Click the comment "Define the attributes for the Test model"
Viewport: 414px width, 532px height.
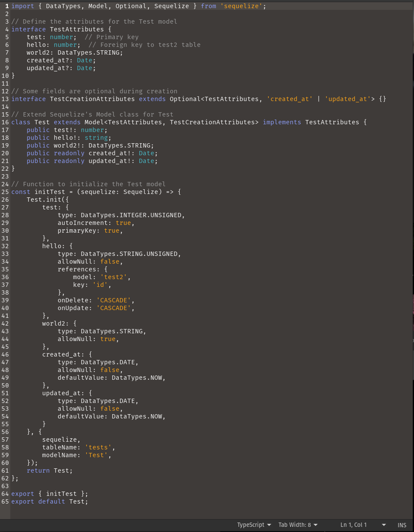(x=94, y=22)
